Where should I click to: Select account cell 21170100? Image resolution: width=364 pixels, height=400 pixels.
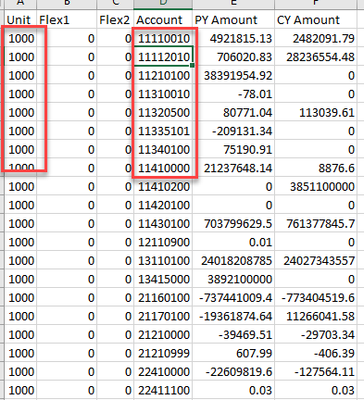[163, 316]
